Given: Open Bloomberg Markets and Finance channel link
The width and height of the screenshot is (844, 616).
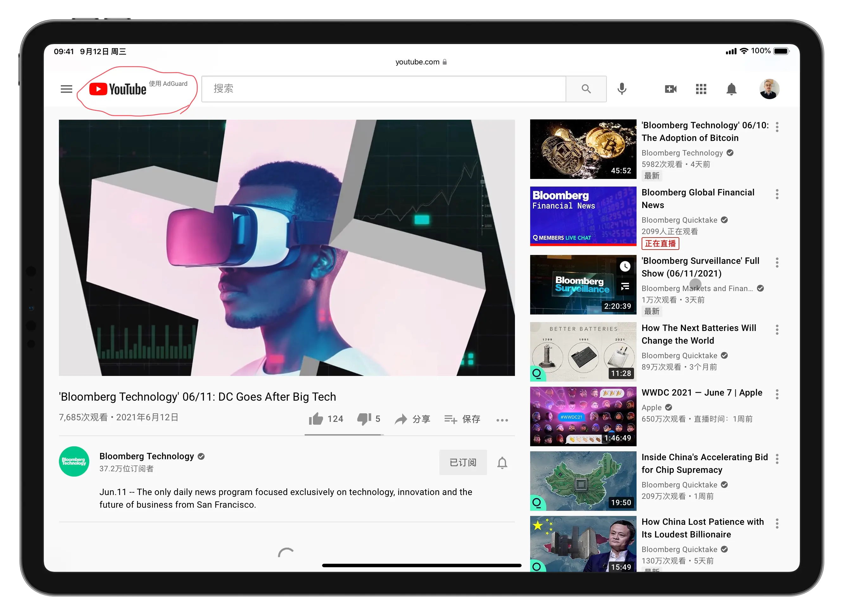Looking at the screenshot, I should coord(697,288).
